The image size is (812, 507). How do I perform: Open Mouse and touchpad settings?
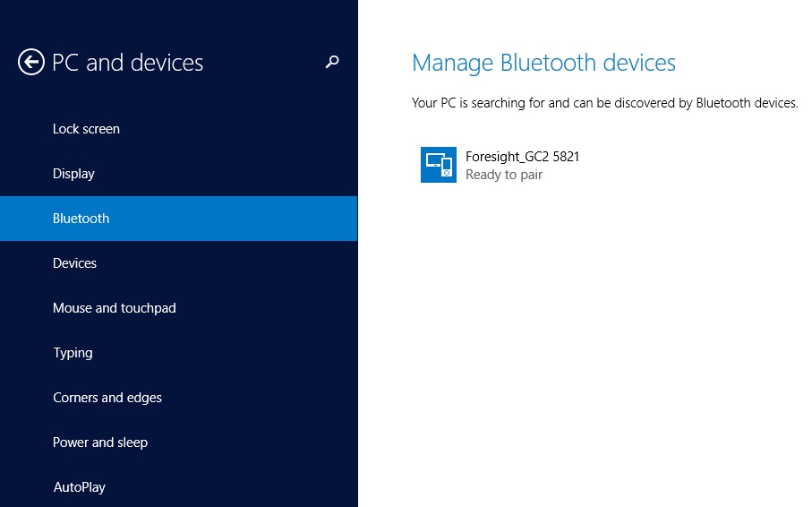[179, 308]
